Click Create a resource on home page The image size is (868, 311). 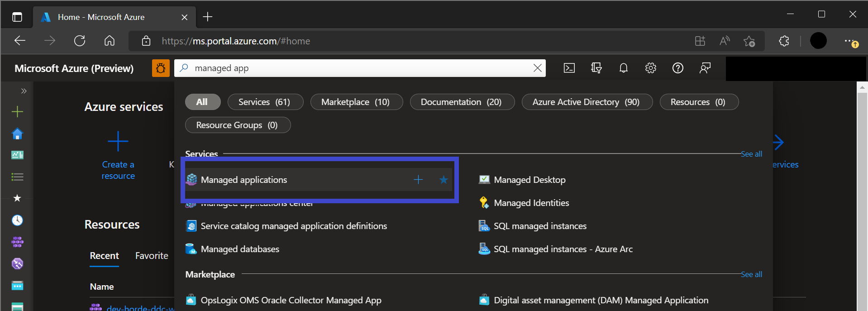tap(118, 156)
